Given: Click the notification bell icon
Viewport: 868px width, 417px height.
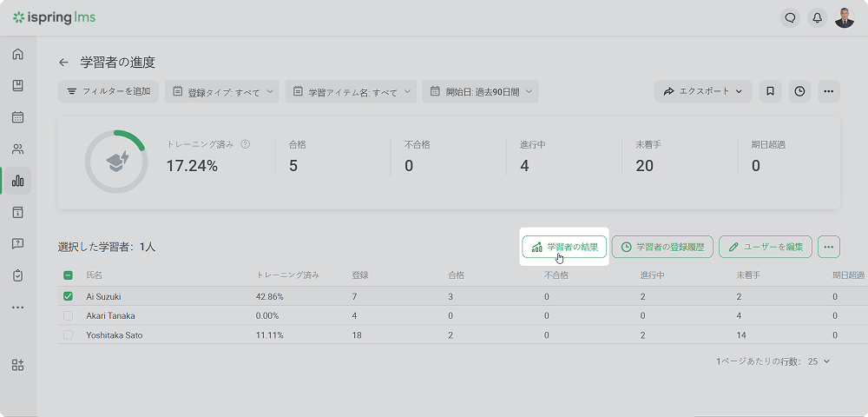Looking at the screenshot, I should coord(816,17).
